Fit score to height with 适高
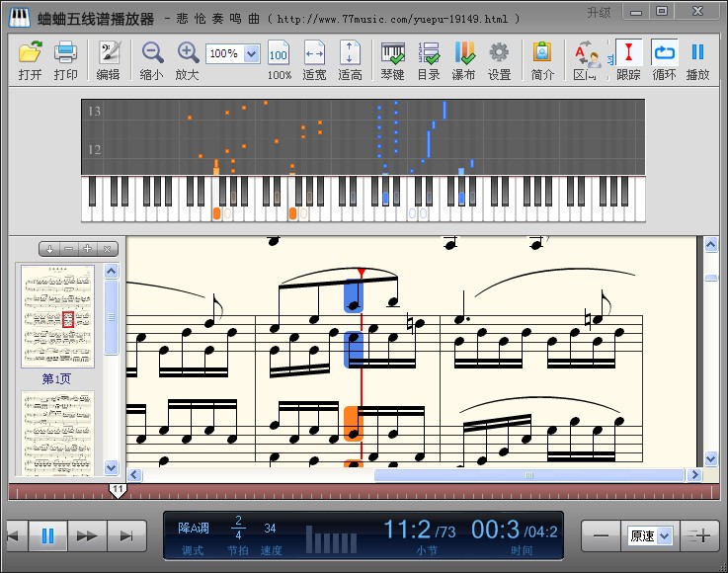This screenshot has width=728, height=573. click(350, 58)
